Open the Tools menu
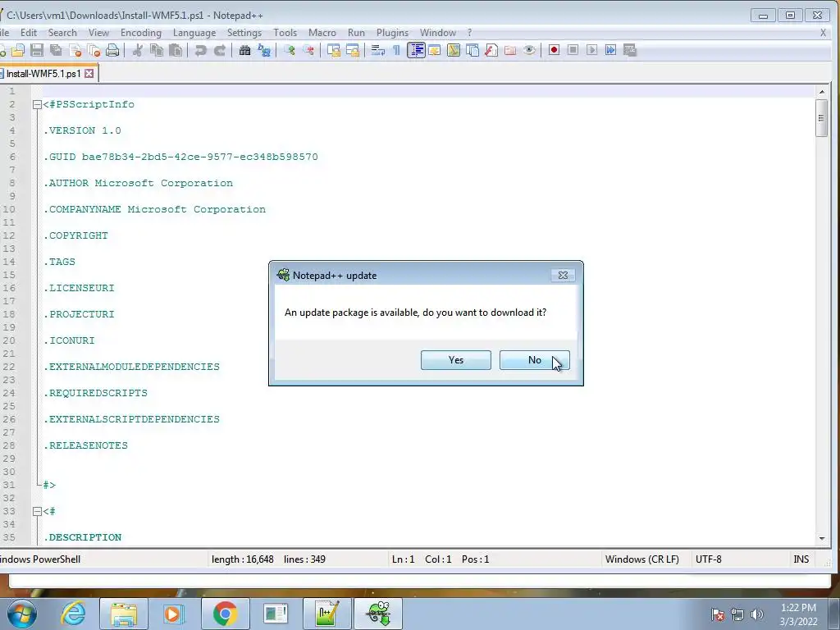Viewport: 840px width, 630px height. [x=285, y=33]
